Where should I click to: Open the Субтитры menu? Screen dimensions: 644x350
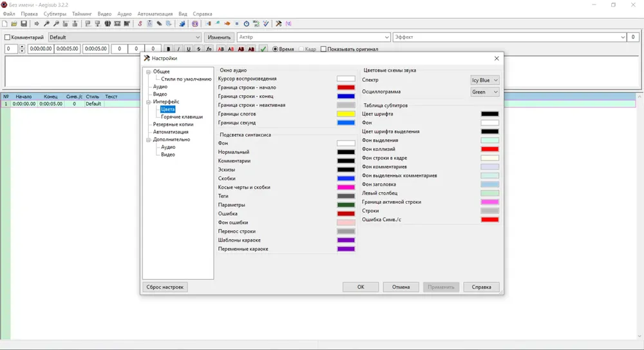point(55,14)
